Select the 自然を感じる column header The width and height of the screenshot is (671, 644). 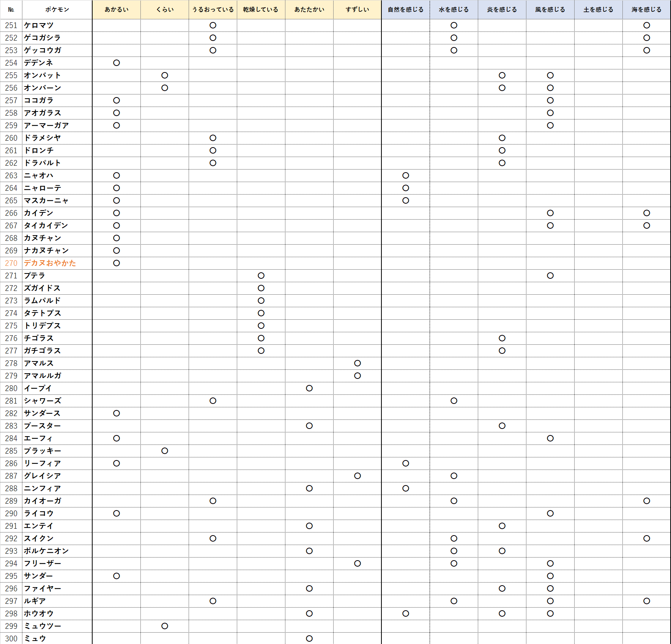405,9
